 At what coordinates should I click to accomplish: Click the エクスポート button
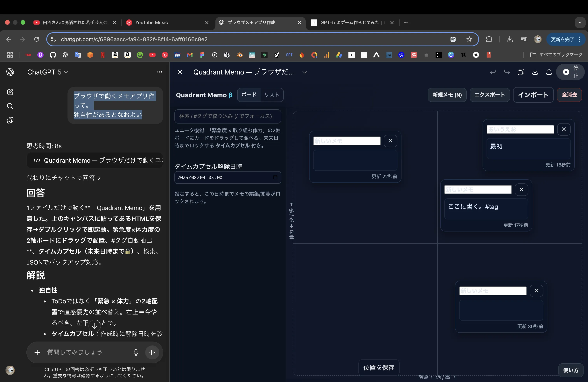pos(490,95)
